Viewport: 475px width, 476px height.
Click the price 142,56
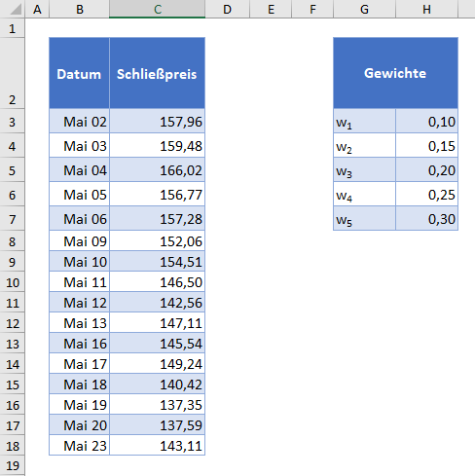coord(158,302)
